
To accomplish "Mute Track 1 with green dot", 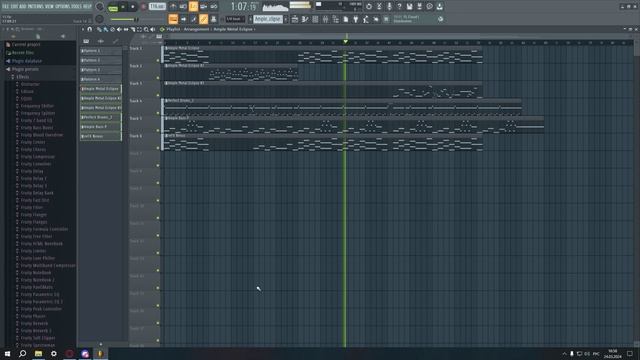I will 158,60.
